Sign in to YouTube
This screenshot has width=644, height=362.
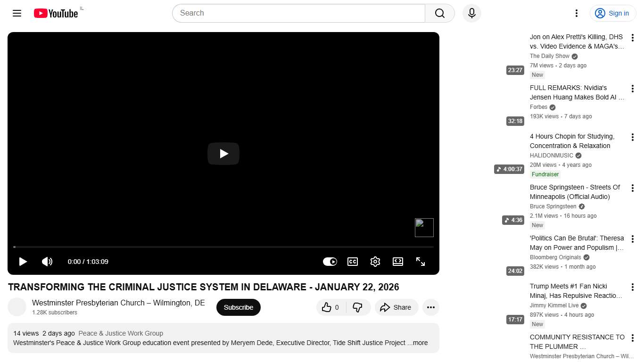coord(612,13)
